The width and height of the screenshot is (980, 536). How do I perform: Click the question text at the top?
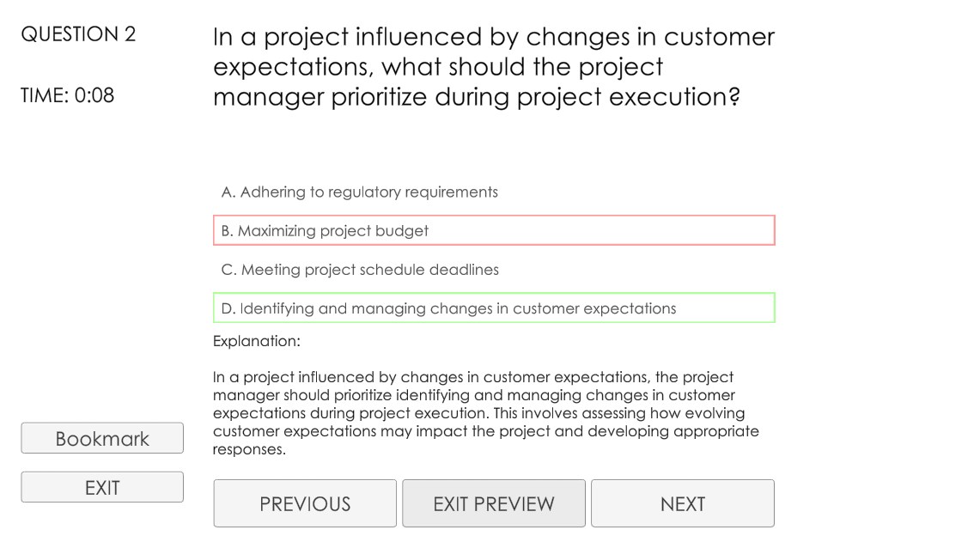[493, 67]
